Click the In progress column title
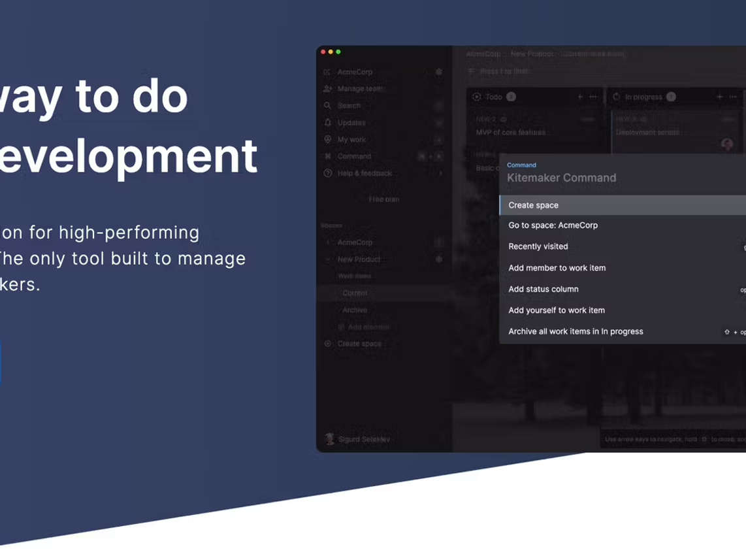The width and height of the screenshot is (746, 560). [643, 97]
